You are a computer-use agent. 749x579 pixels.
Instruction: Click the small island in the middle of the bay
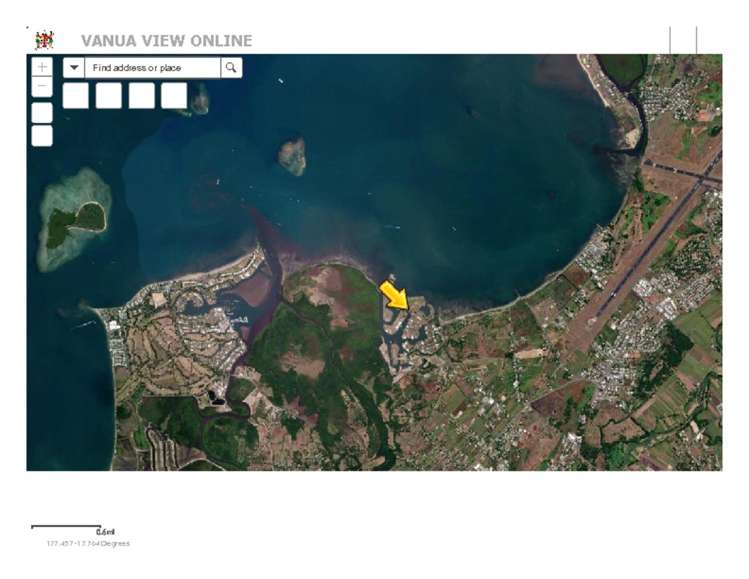[x=292, y=156]
